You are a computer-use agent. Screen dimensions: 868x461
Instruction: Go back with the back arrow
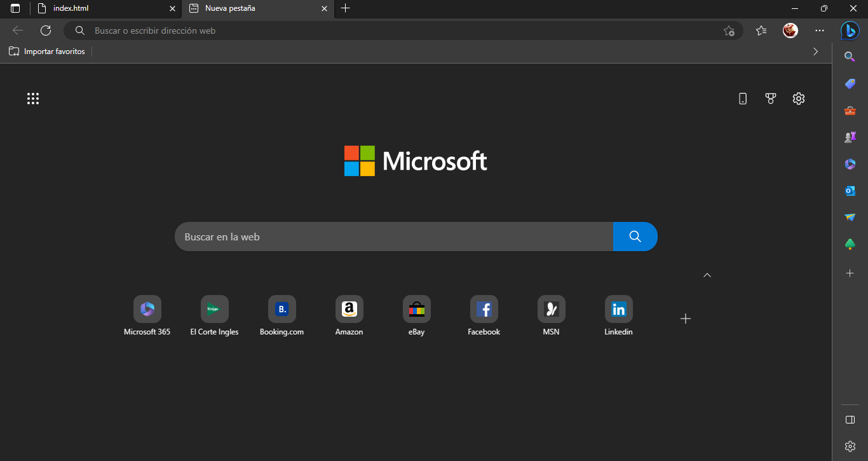coord(18,31)
